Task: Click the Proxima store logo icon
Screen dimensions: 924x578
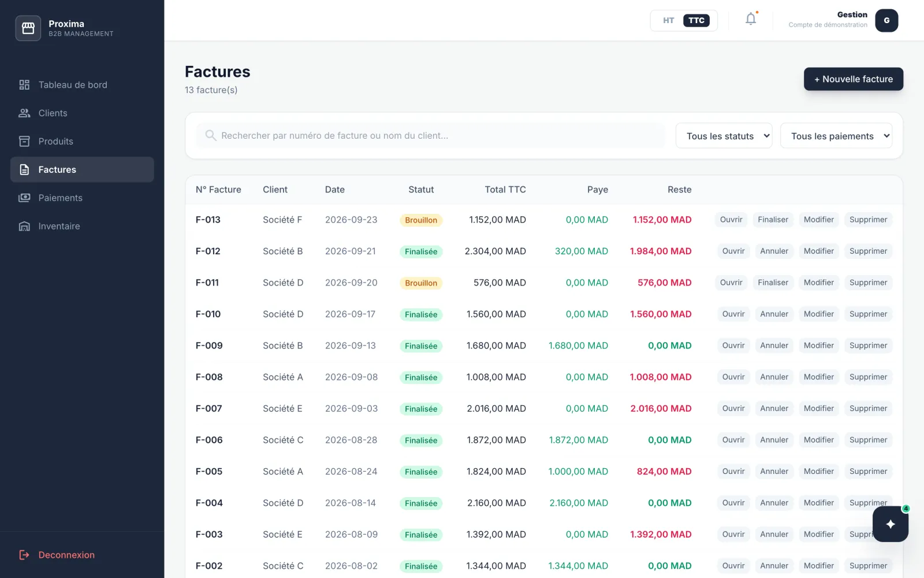Action: [28, 28]
